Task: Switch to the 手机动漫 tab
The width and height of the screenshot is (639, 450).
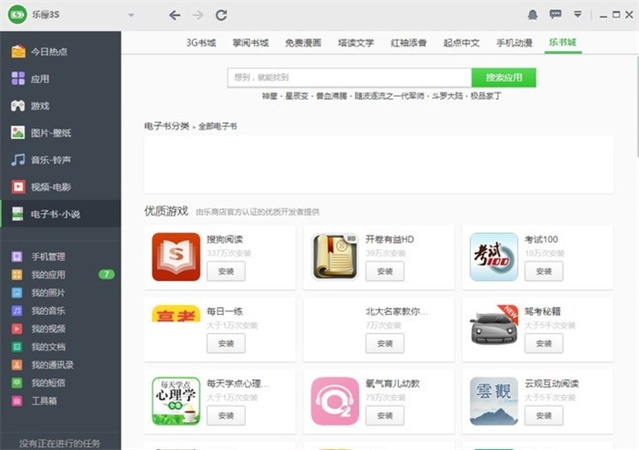Action: pyautogui.click(x=514, y=42)
